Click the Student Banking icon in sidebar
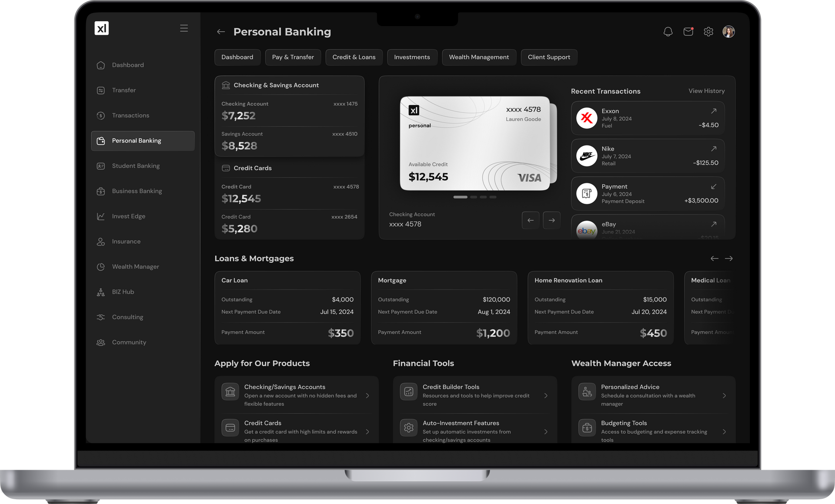 point(101,166)
